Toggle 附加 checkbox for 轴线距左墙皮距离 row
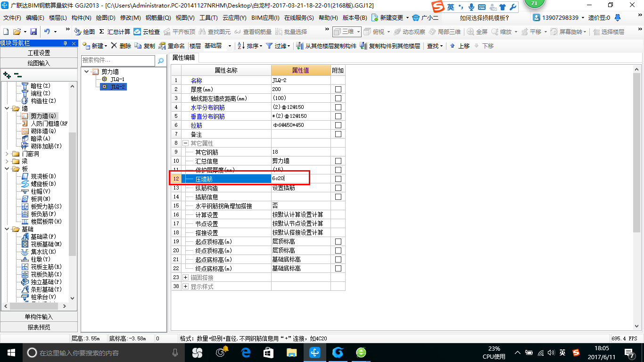 tap(338, 98)
